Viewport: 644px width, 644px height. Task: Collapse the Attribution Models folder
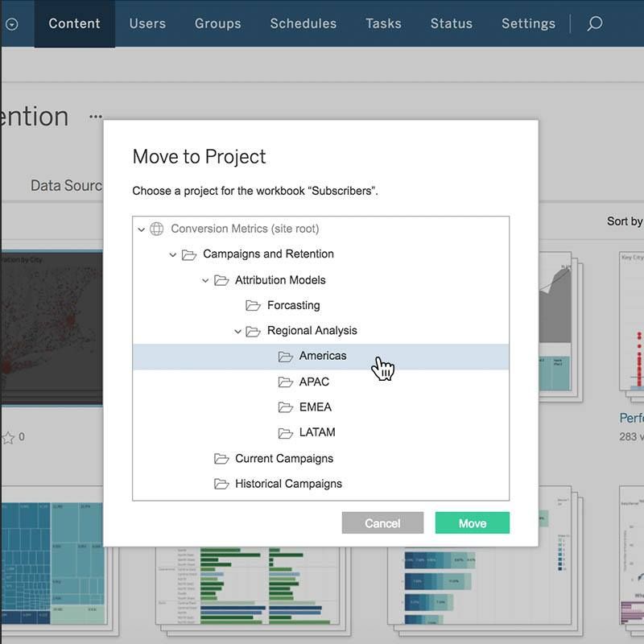tap(205, 280)
